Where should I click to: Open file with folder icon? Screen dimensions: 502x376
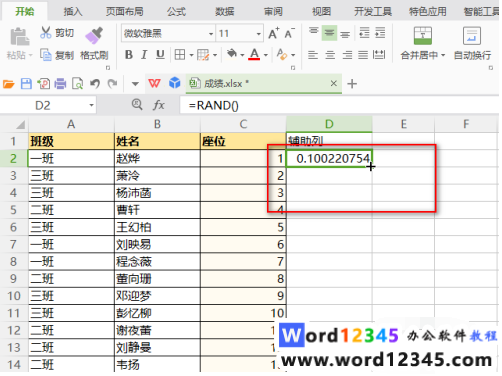point(9,84)
